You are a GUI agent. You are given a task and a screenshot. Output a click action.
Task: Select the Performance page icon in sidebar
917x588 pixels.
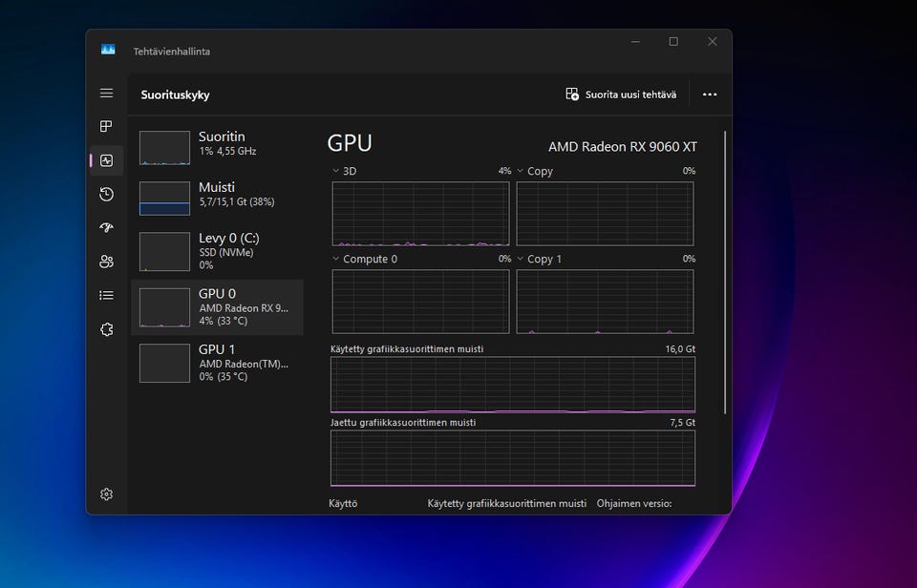coord(106,160)
